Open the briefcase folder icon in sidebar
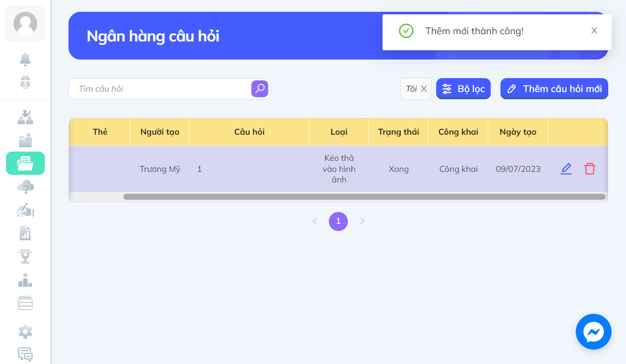 pyautogui.click(x=25, y=140)
